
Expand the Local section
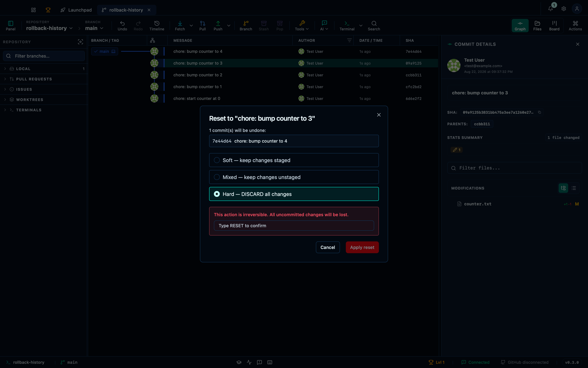pos(44,69)
